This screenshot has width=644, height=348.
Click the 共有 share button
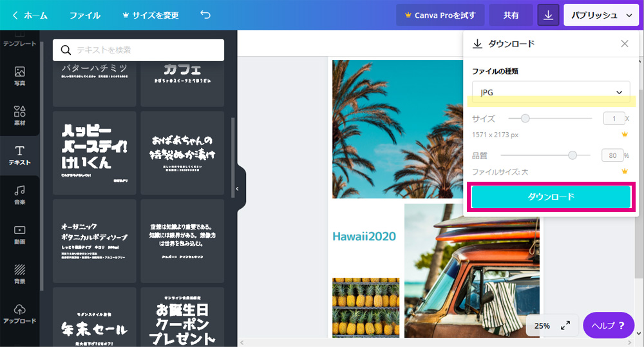tap(511, 15)
